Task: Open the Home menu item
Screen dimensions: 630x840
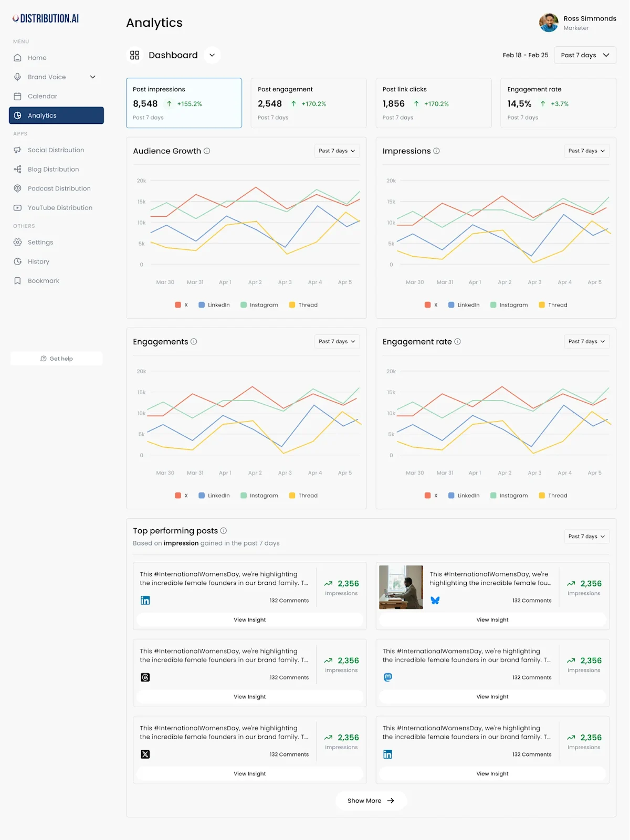Action: click(x=56, y=58)
